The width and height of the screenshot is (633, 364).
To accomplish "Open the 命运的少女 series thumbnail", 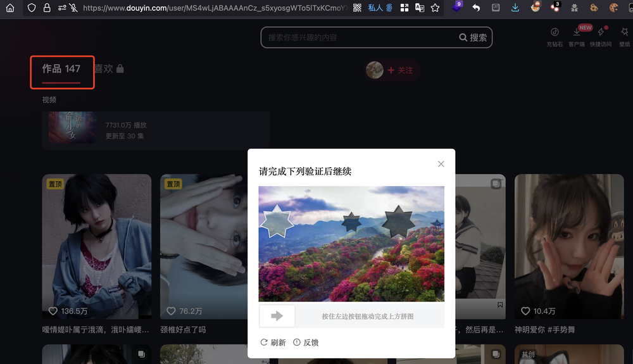I will click(x=73, y=127).
